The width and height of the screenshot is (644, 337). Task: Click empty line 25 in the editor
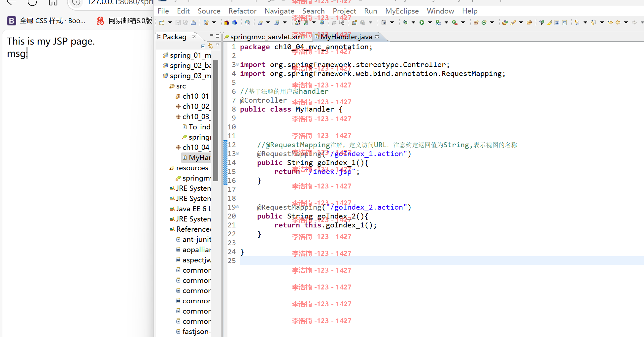point(442,261)
